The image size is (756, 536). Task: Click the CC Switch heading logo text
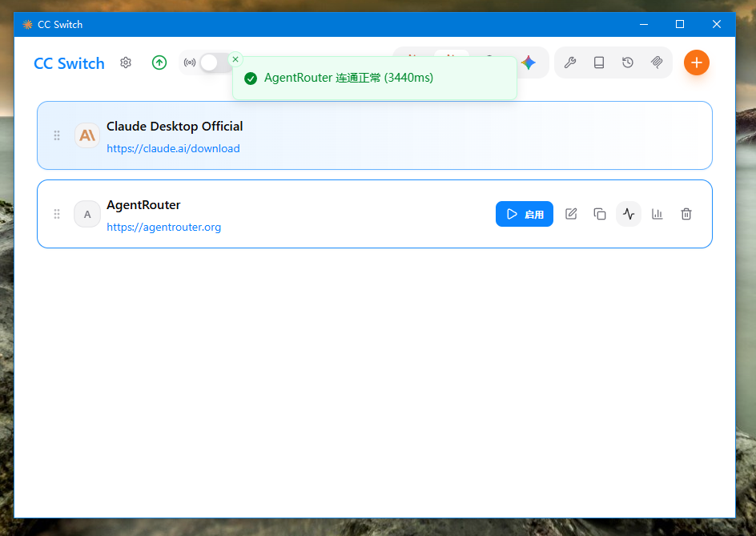pyautogui.click(x=69, y=63)
